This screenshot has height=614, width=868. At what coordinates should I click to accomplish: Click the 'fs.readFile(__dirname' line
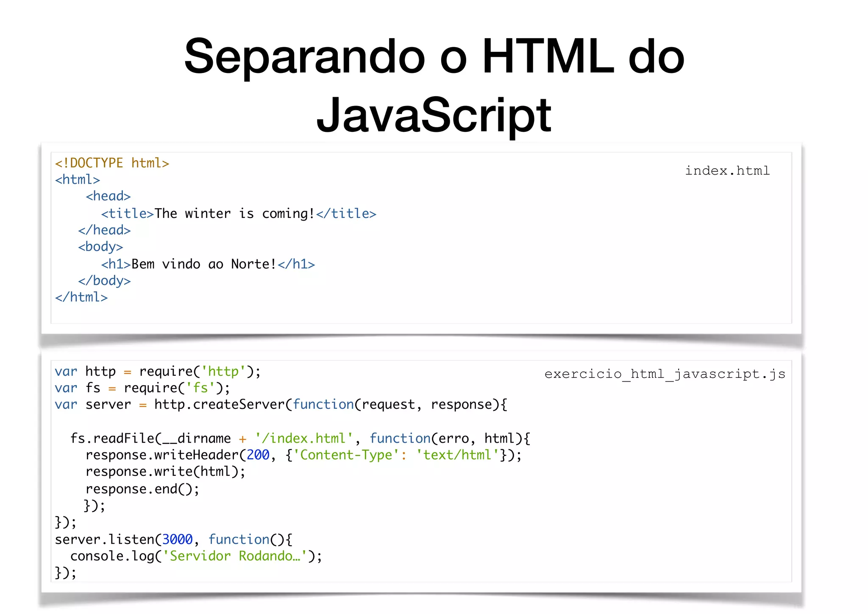300,438
